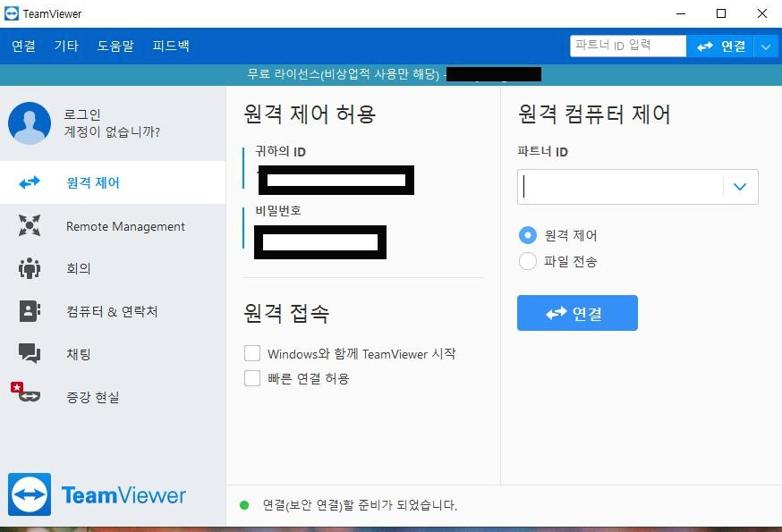Close the TeamViewer window
Screen dimensions: 782x532
[762, 13]
